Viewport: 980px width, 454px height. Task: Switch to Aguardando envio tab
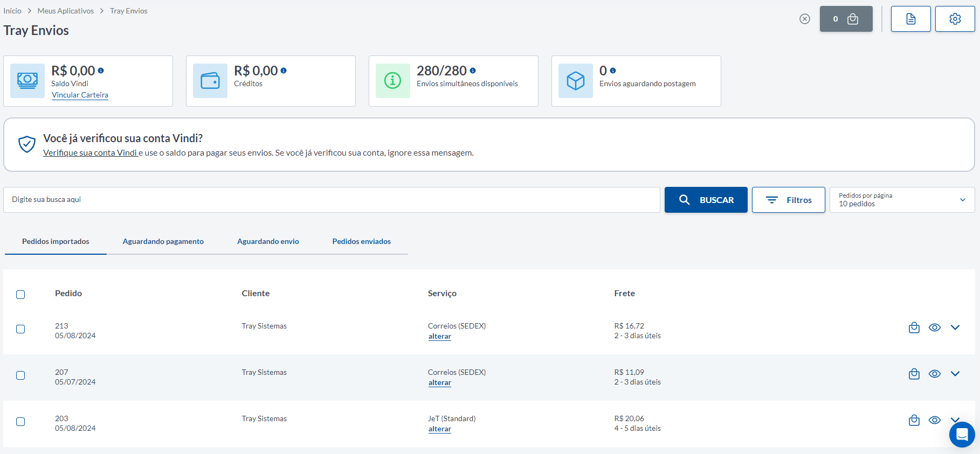point(268,241)
